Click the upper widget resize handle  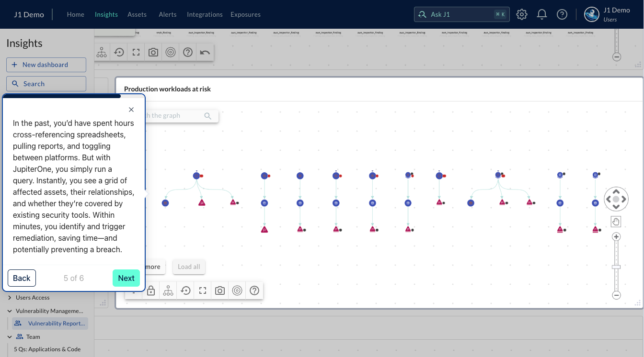tap(638, 65)
